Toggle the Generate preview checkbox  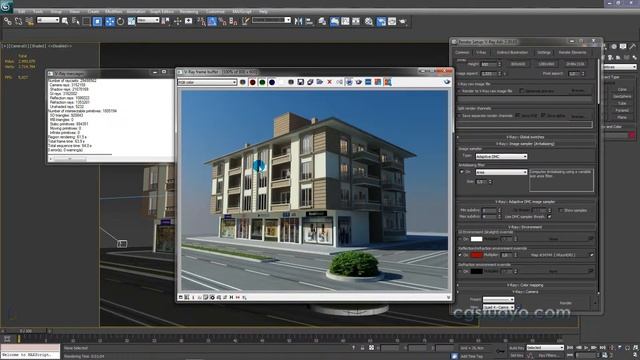(522, 91)
